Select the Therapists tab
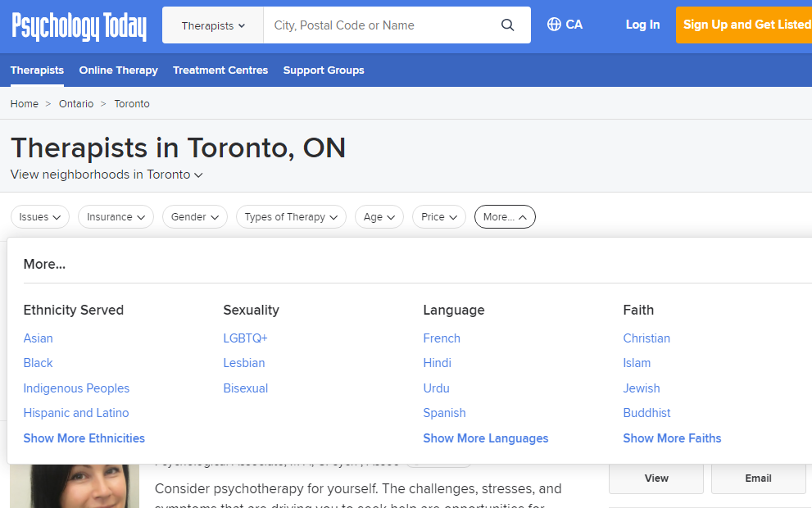 click(38, 70)
